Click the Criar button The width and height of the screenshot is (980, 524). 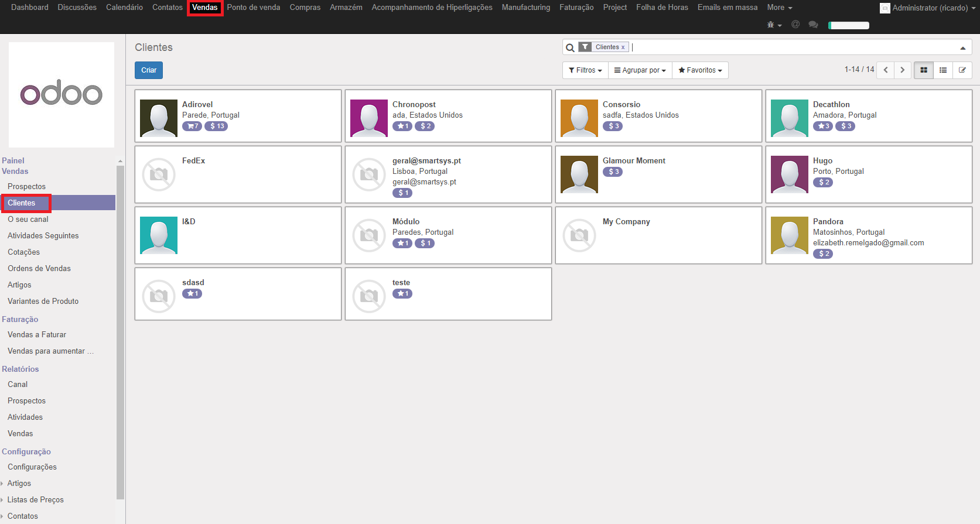[x=149, y=70]
